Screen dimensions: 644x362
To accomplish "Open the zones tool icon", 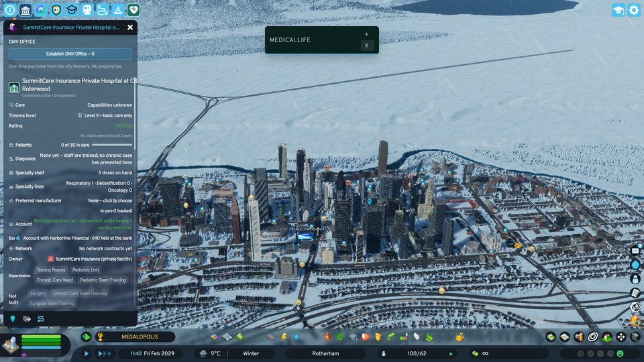I will tap(215, 337).
